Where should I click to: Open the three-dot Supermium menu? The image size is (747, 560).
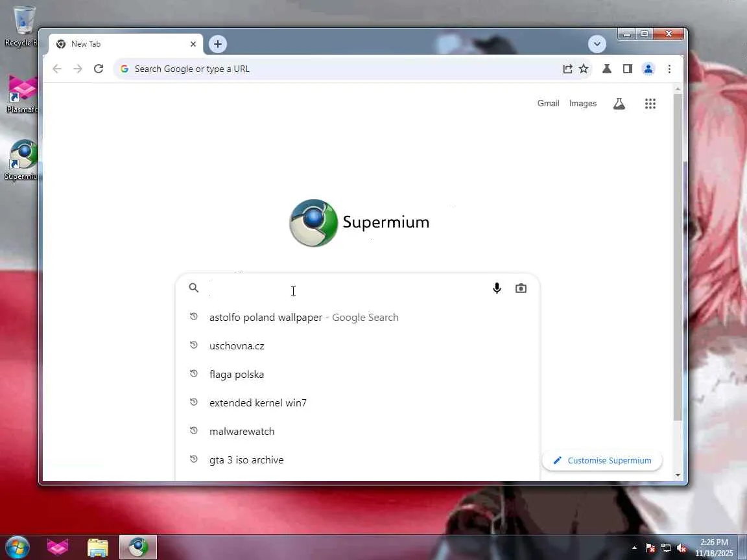click(669, 69)
